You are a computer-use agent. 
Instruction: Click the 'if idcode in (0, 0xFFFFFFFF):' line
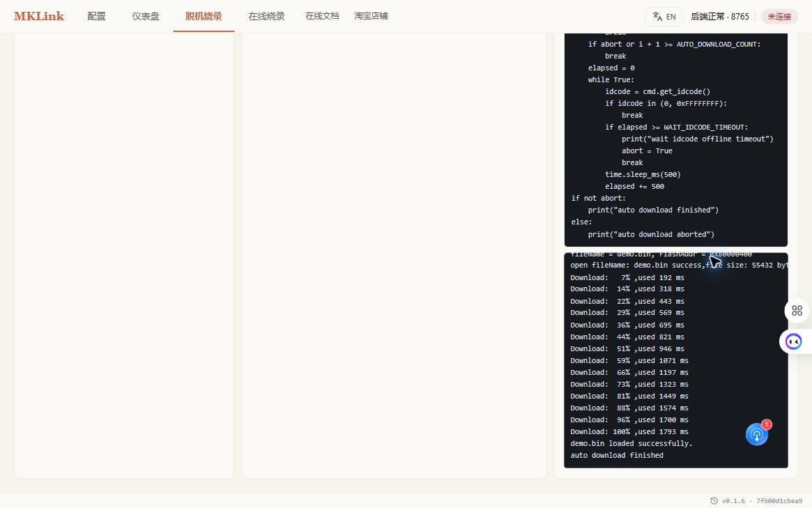point(666,104)
